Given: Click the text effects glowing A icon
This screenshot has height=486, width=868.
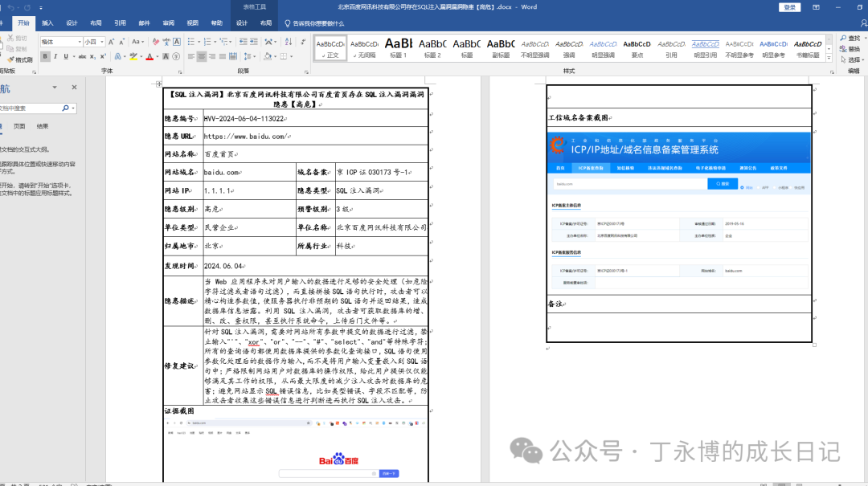Looking at the screenshot, I should 118,56.
